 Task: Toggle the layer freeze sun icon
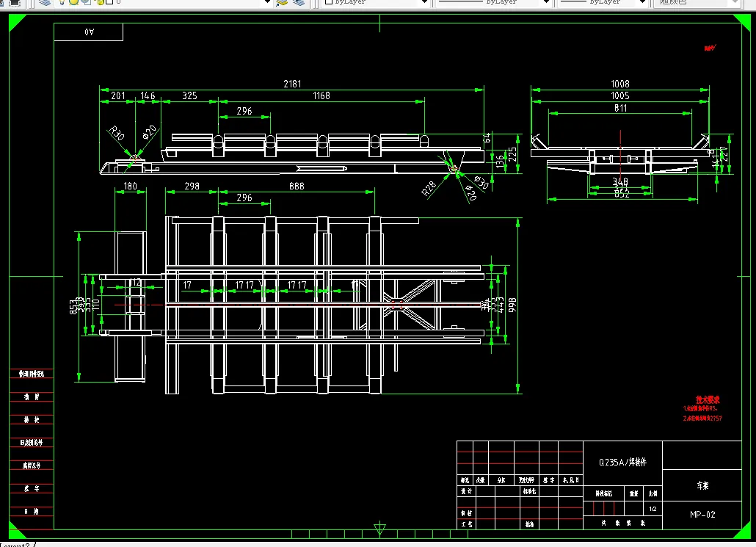click(74, 2)
